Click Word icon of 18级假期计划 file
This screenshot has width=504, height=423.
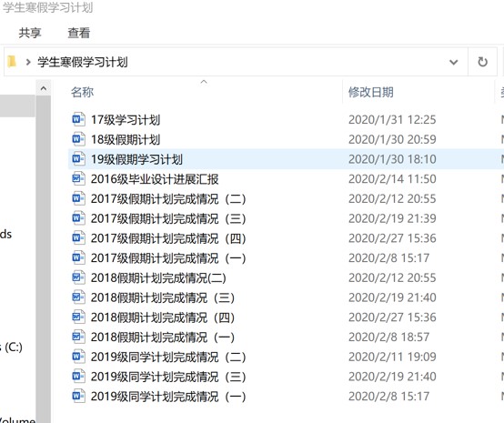(78, 139)
